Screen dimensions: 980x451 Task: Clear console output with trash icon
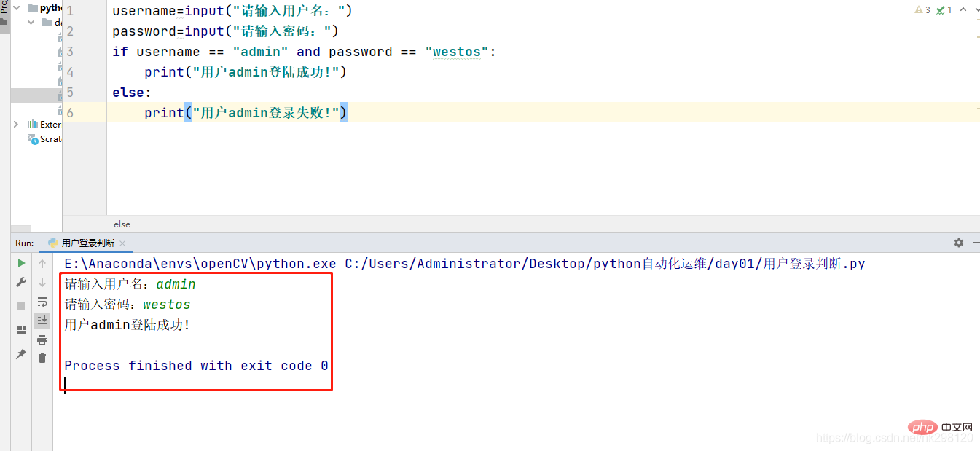[x=42, y=358]
